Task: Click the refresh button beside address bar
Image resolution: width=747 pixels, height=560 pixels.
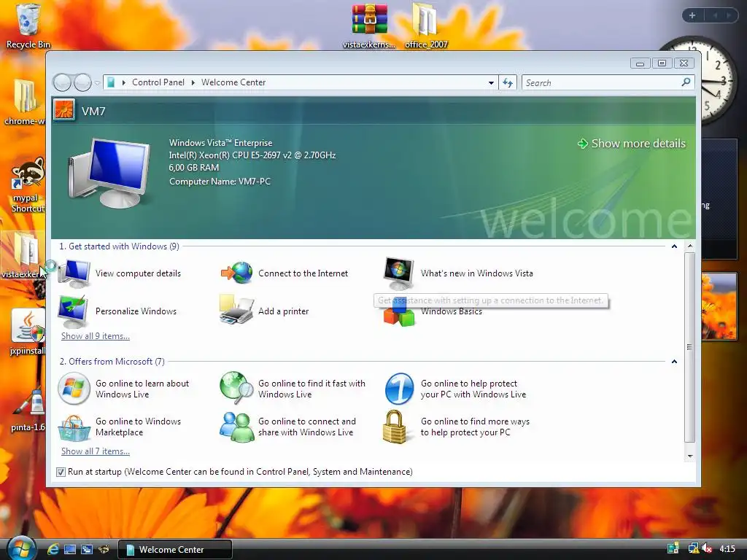Action: 508,83
